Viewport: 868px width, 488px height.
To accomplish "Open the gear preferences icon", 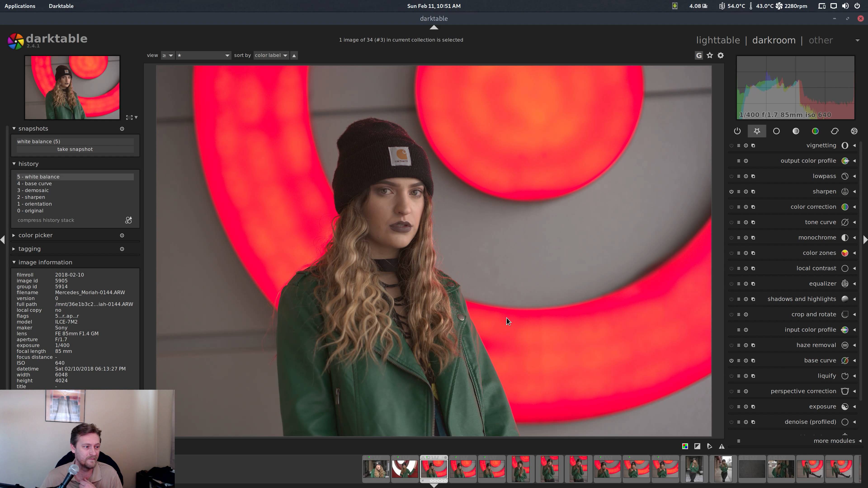I will coord(720,56).
